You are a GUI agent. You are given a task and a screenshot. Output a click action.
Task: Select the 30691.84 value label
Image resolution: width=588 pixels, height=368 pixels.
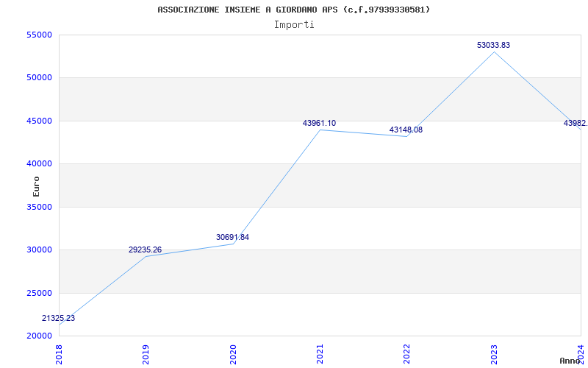pyautogui.click(x=232, y=237)
